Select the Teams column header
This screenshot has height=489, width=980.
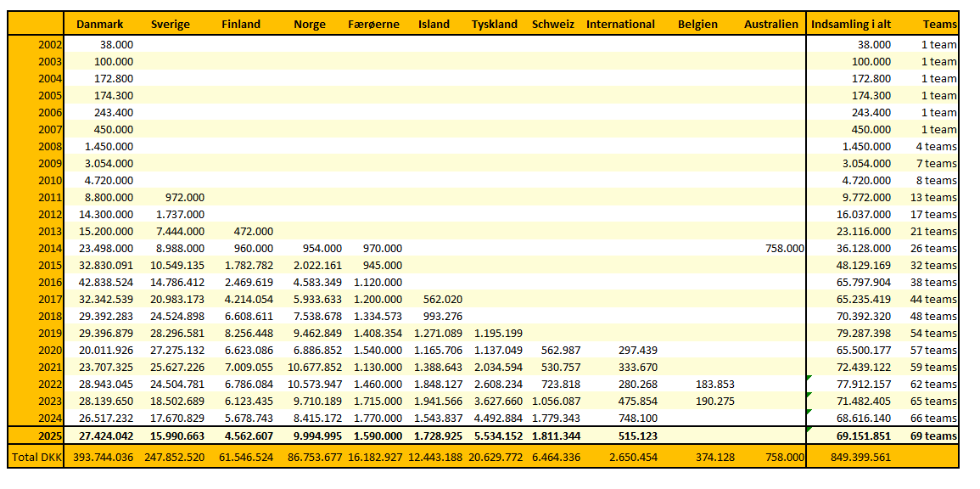[940, 25]
